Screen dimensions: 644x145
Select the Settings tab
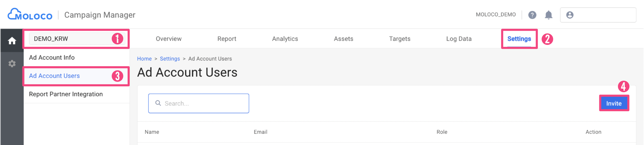point(519,39)
